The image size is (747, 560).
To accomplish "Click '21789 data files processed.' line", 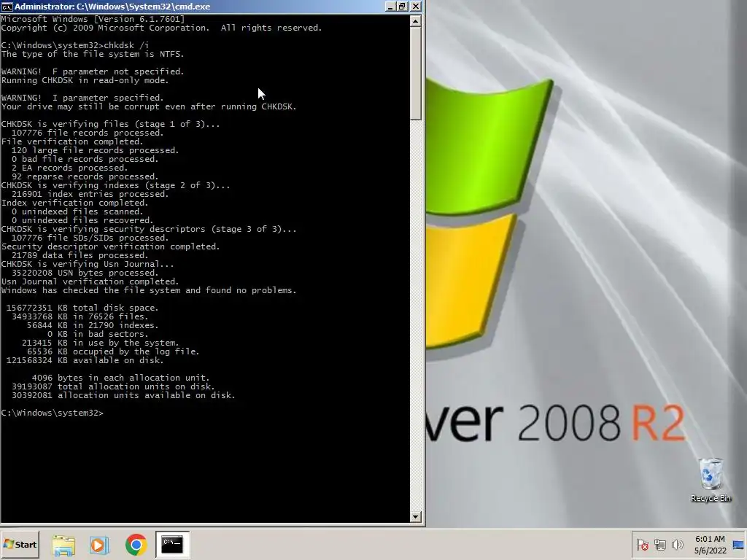I will point(80,255).
